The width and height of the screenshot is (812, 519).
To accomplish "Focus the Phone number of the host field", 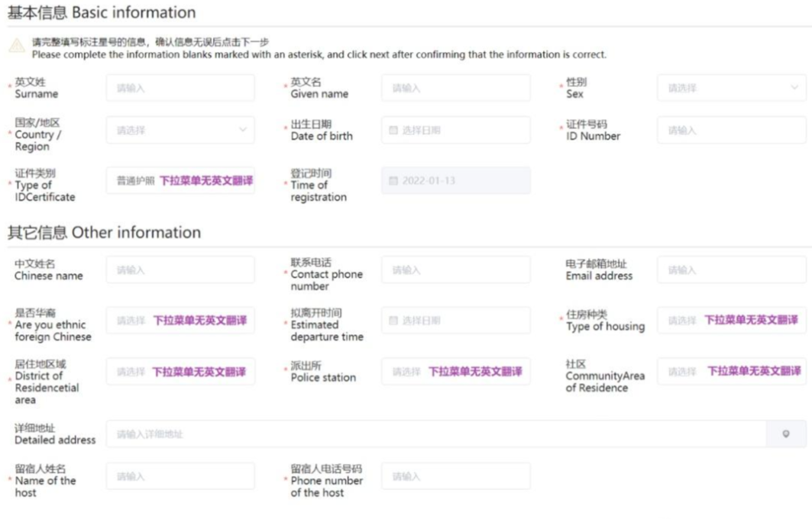I will (455, 476).
